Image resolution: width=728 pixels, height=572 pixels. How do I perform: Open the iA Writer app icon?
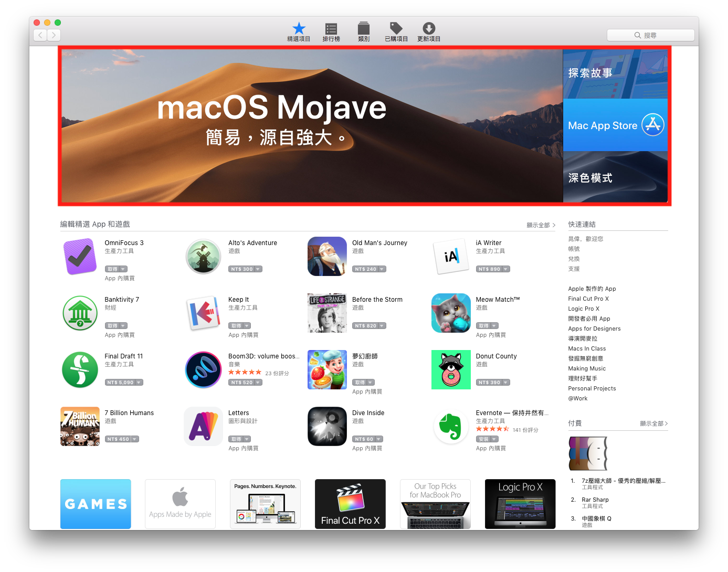click(x=451, y=257)
